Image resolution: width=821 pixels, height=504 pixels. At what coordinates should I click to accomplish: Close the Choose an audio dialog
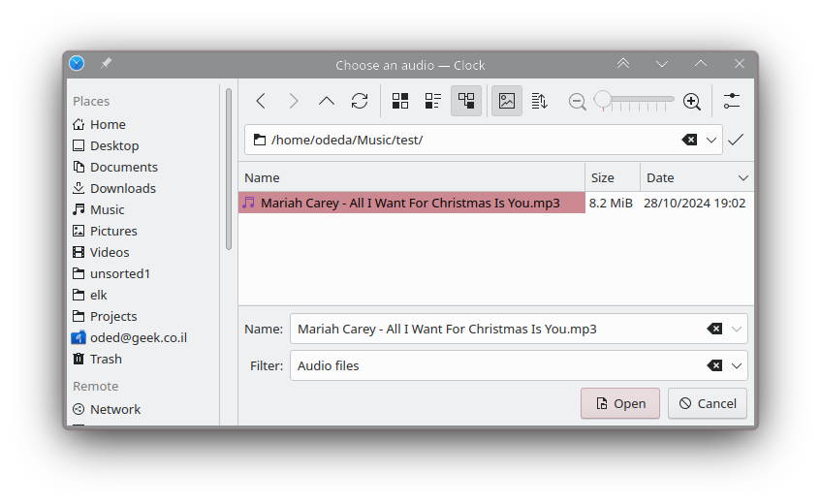click(x=740, y=64)
